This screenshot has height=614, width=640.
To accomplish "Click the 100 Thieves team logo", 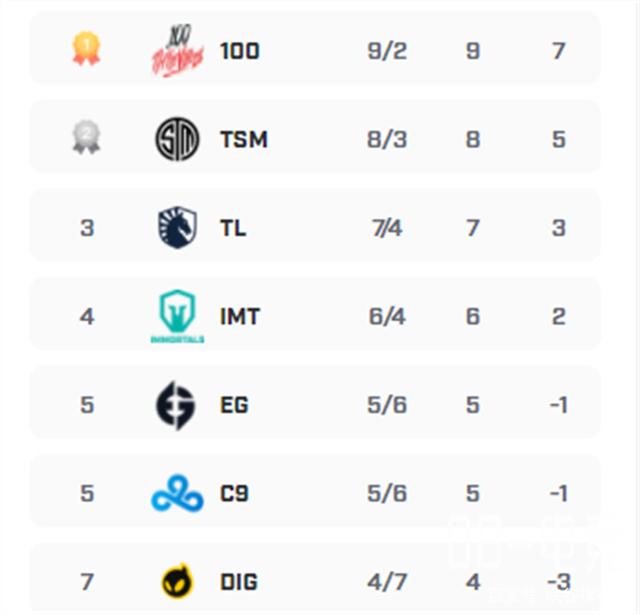I will click(x=175, y=50).
